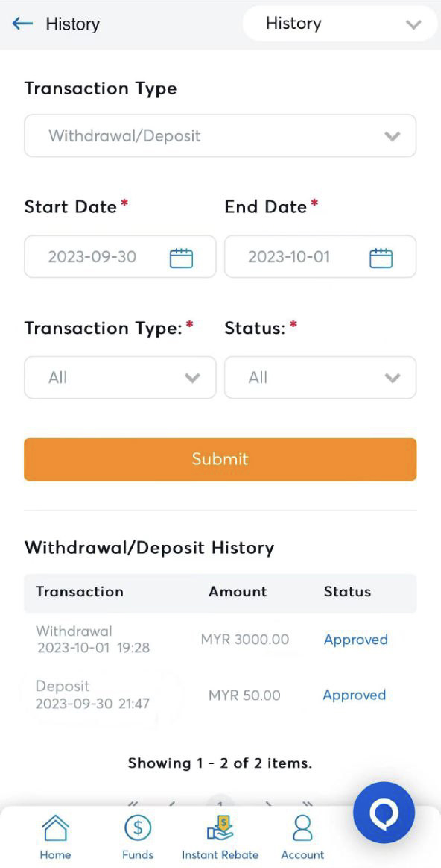Select the Deposit MYR 50.00 row
This screenshot has width=441, height=868.
tap(220, 695)
